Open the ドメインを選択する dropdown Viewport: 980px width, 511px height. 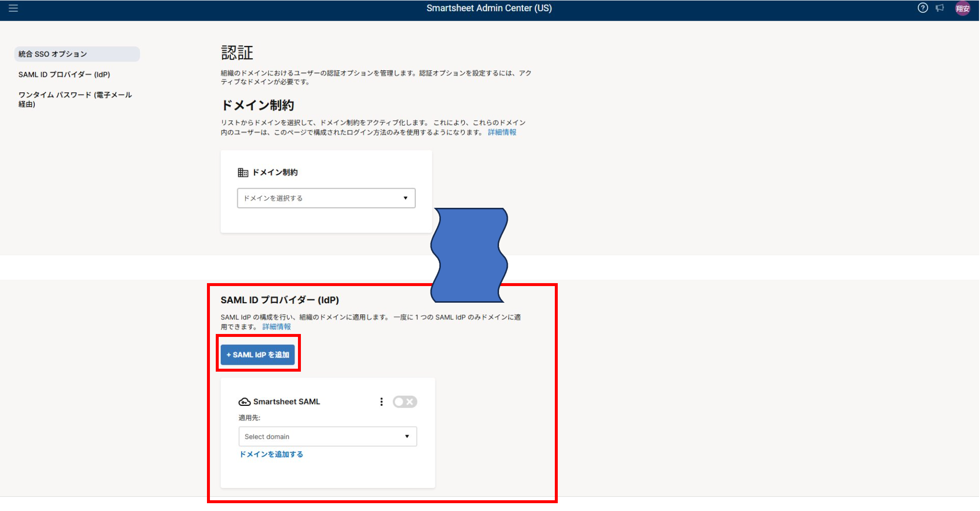(326, 198)
